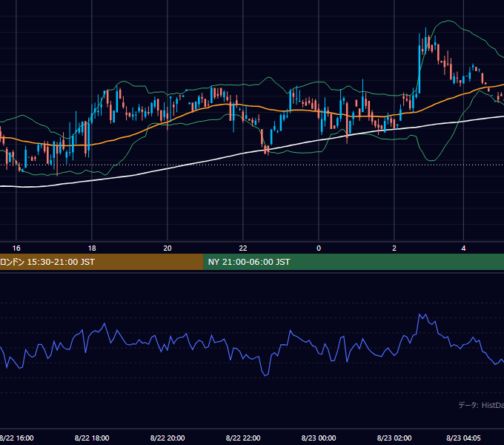
Task: Click the hour label 20 on the price chart axis
Action: 168,248
